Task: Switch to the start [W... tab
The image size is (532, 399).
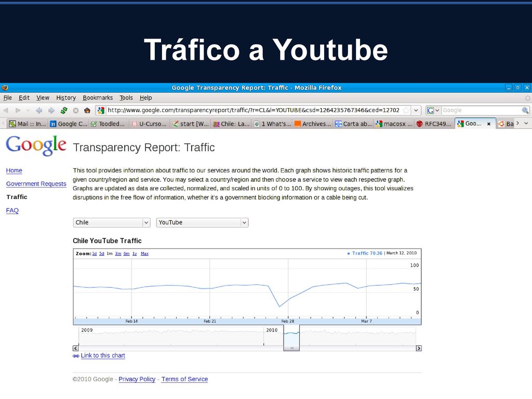Action: pos(191,124)
